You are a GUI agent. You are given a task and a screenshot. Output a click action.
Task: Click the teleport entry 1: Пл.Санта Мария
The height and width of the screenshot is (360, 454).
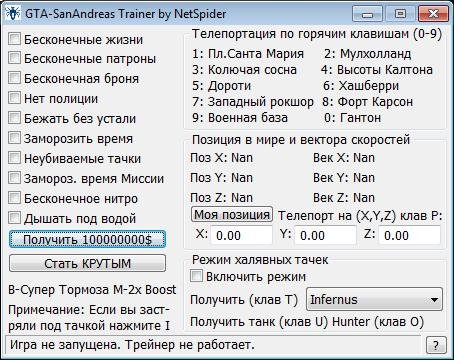(248, 54)
